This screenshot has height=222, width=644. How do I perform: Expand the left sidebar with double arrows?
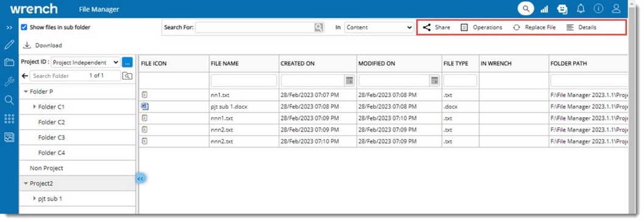9,27
